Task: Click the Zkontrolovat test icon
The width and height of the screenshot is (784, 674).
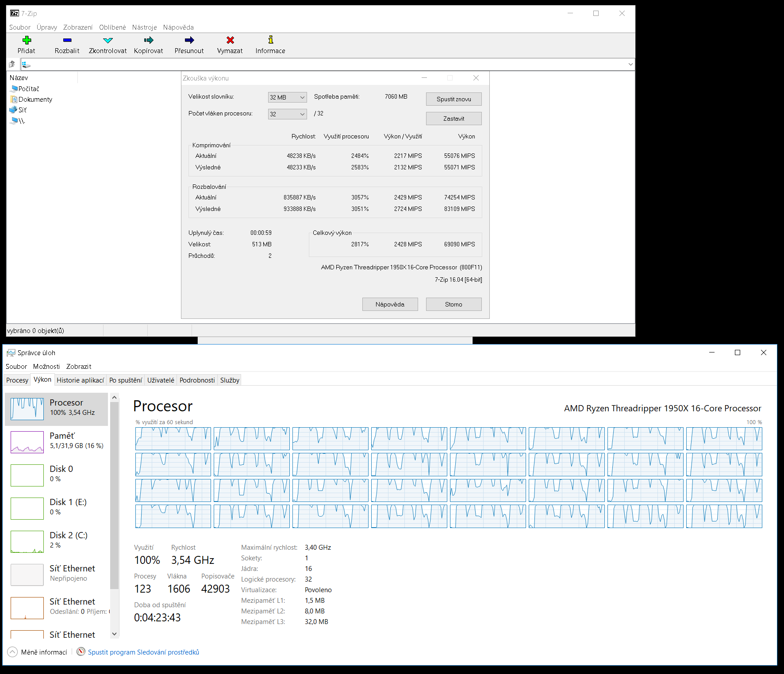Action: pyautogui.click(x=108, y=40)
